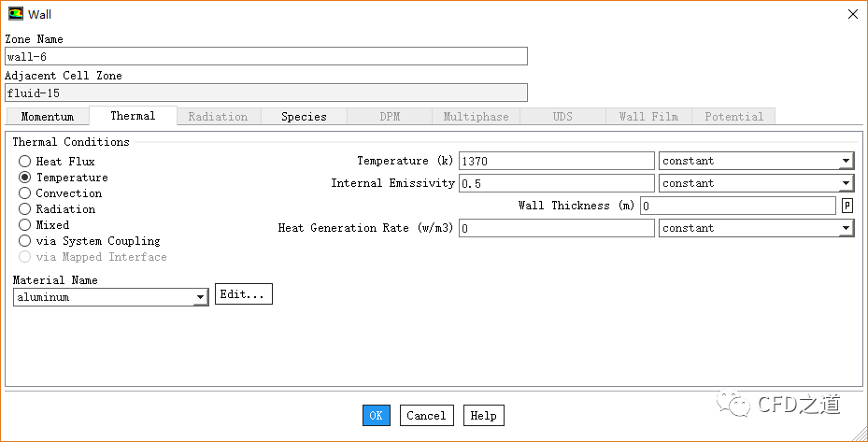Select the Heat Flux thermal condition
868x442 pixels.
click(x=25, y=162)
